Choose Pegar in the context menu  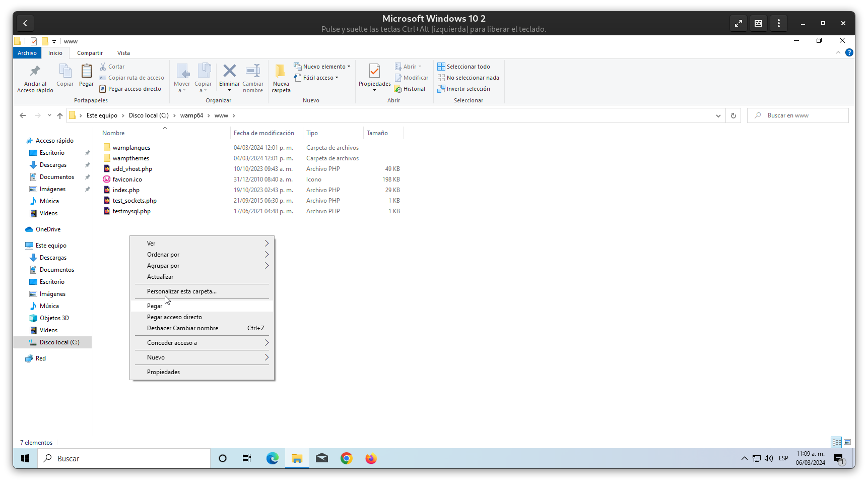[155, 306]
